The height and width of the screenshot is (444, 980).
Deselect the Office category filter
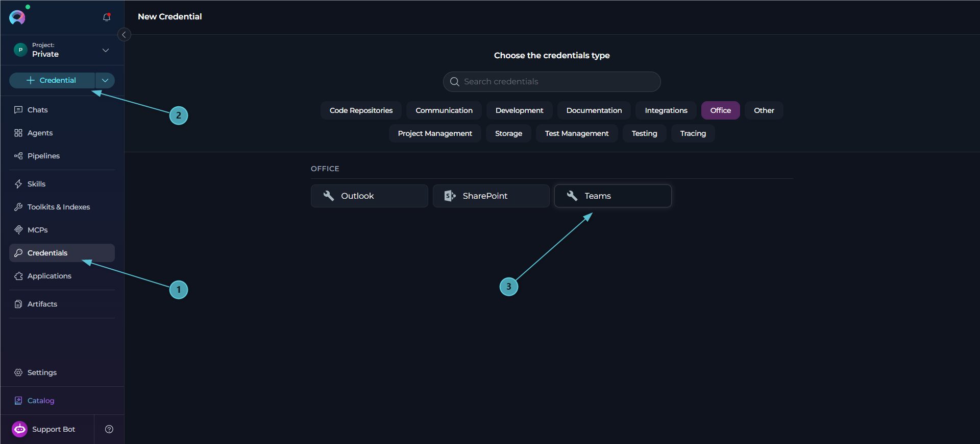(720, 110)
